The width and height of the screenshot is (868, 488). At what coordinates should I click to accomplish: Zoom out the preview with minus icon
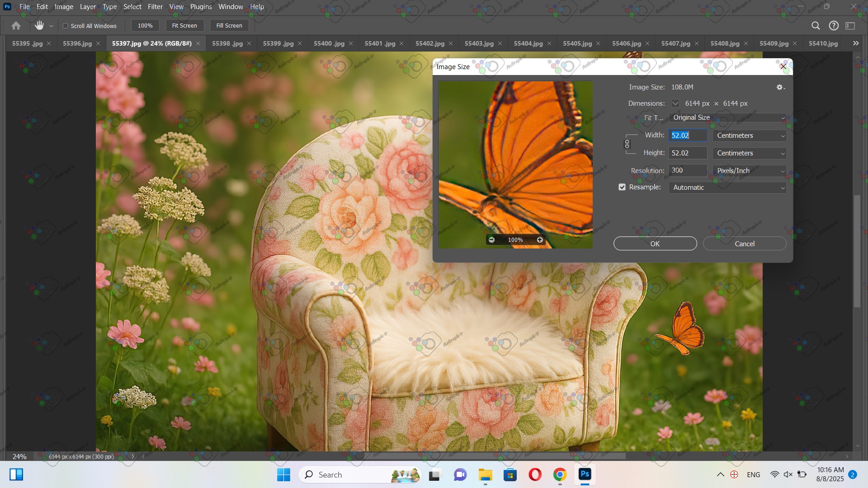tap(492, 240)
